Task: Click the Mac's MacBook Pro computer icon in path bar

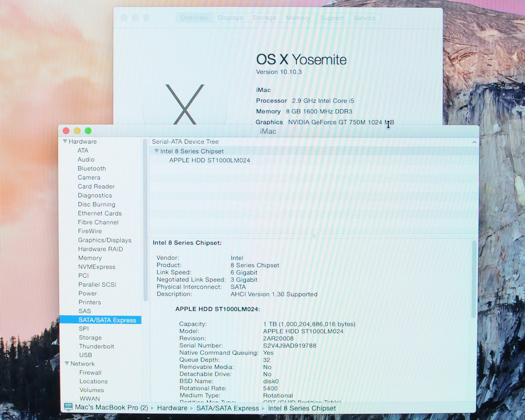Action: click(x=68, y=407)
